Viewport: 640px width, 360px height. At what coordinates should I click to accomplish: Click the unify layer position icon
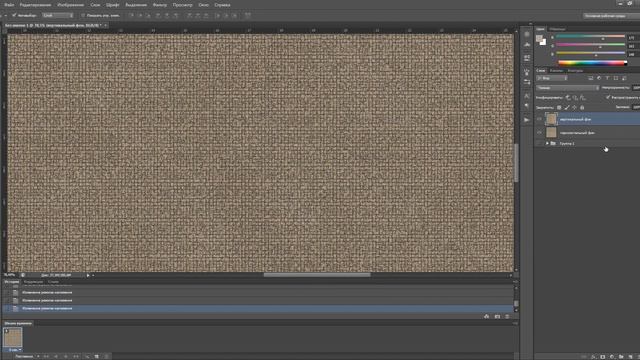[x=568, y=98]
